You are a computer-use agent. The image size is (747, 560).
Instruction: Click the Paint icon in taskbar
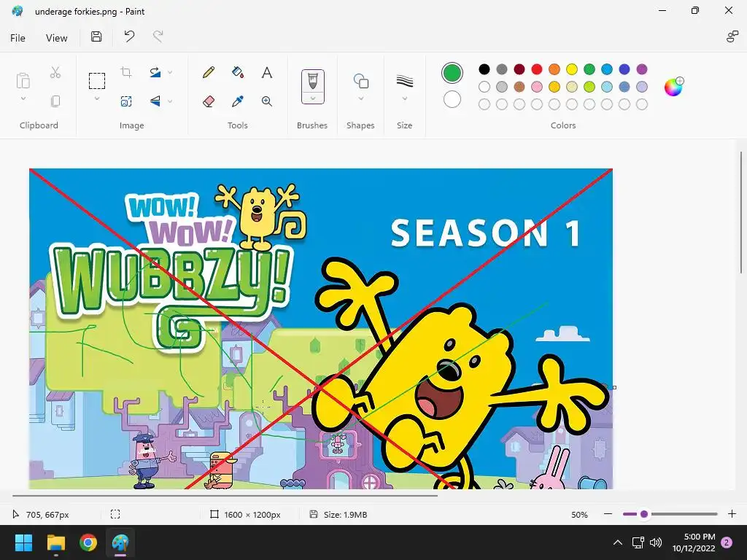120,542
